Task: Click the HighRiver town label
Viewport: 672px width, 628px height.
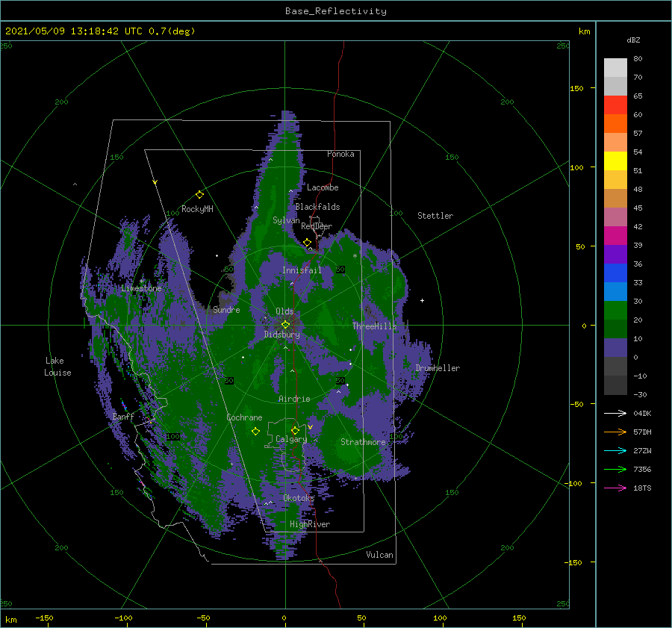Action: pos(310,524)
